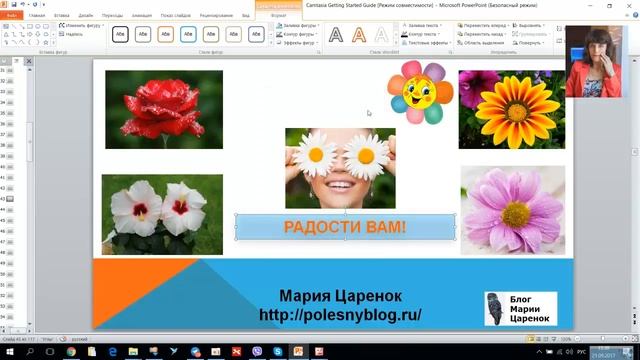Switch to Формат ribbon tab
Image resolution: width=640 pixels, height=360 pixels.
(x=279, y=16)
